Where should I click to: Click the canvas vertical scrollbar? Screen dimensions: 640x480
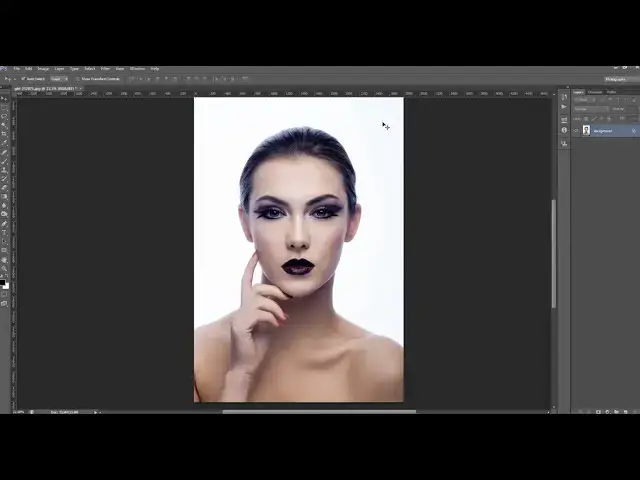click(x=553, y=250)
